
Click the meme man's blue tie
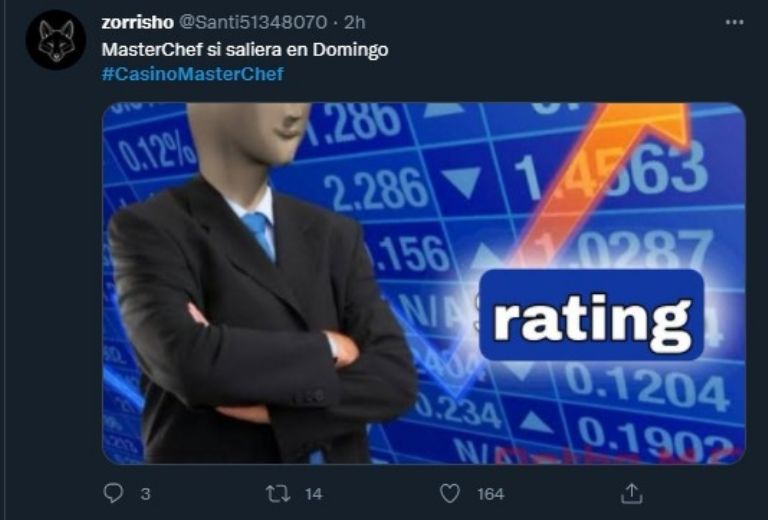259,235
